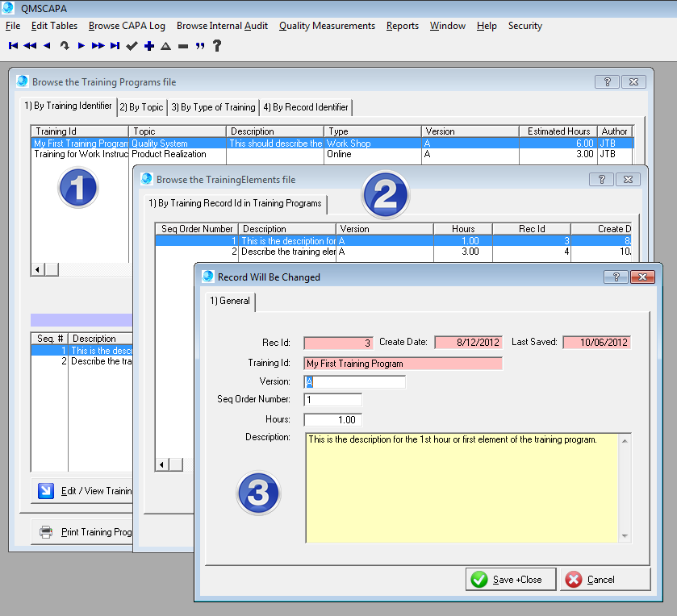Screen dimensions: 677x616
Task: Click the ditto quote marks toolbar icon
Action: pos(199,46)
